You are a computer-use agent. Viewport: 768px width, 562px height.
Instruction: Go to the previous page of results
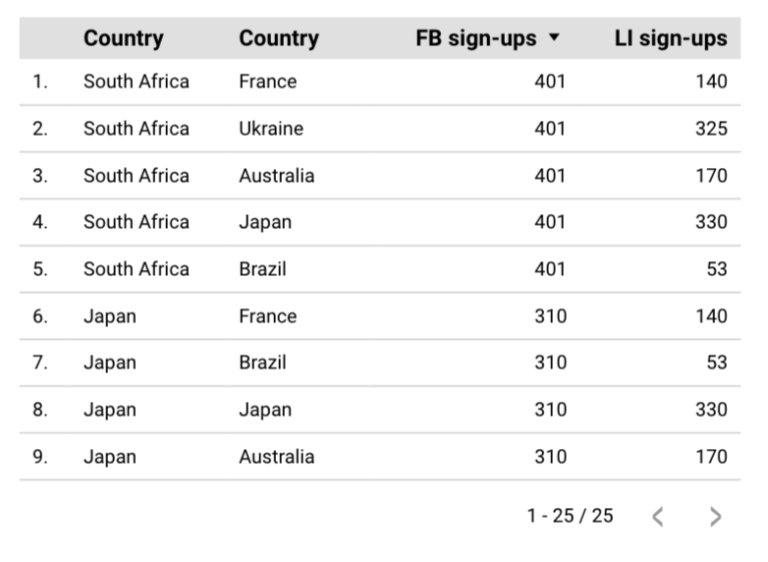(657, 516)
